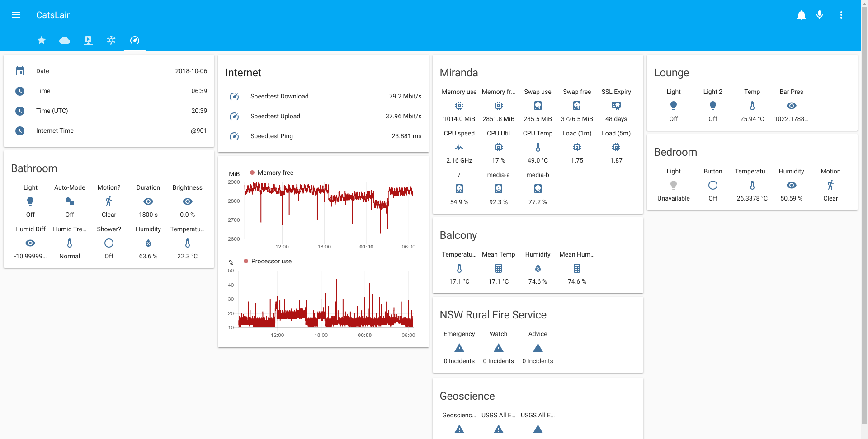Image resolution: width=868 pixels, height=439 pixels.
Task: Toggle the Shower? circle indicator
Action: click(109, 243)
